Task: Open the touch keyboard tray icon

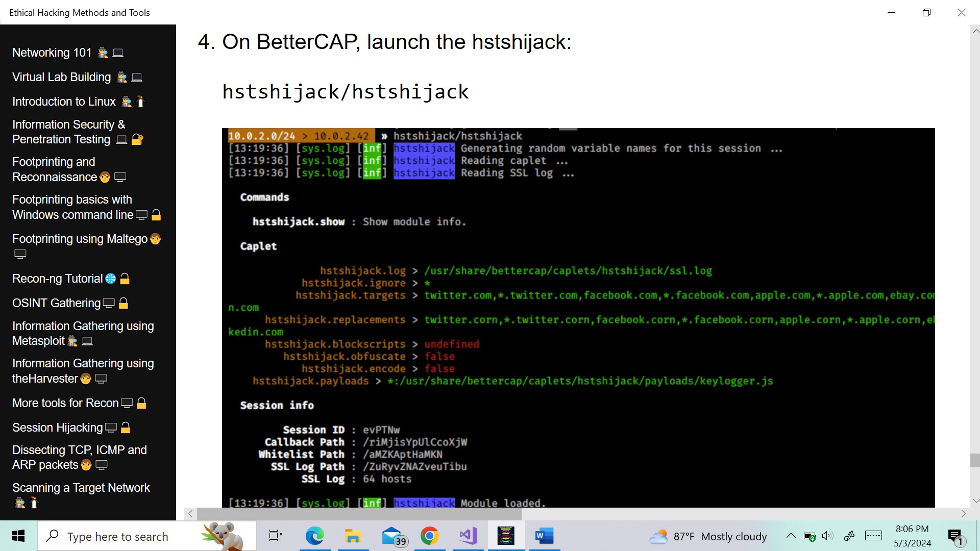Action: coord(873,536)
